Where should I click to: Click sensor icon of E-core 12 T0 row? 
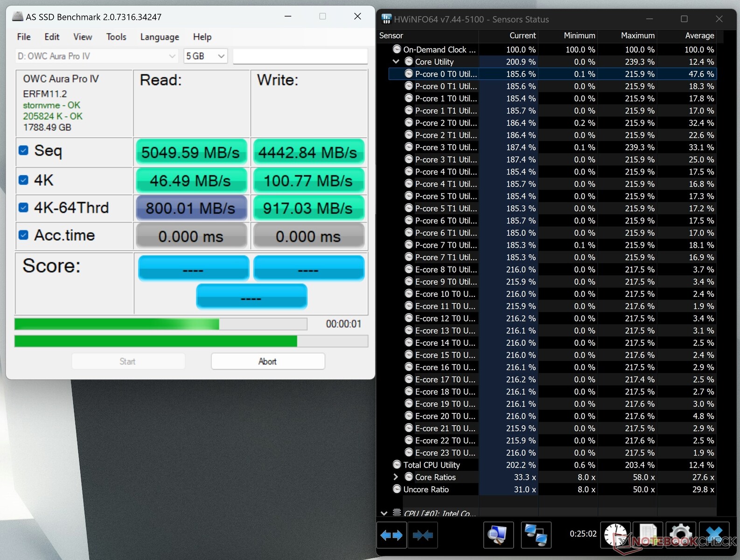pyautogui.click(x=409, y=318)
